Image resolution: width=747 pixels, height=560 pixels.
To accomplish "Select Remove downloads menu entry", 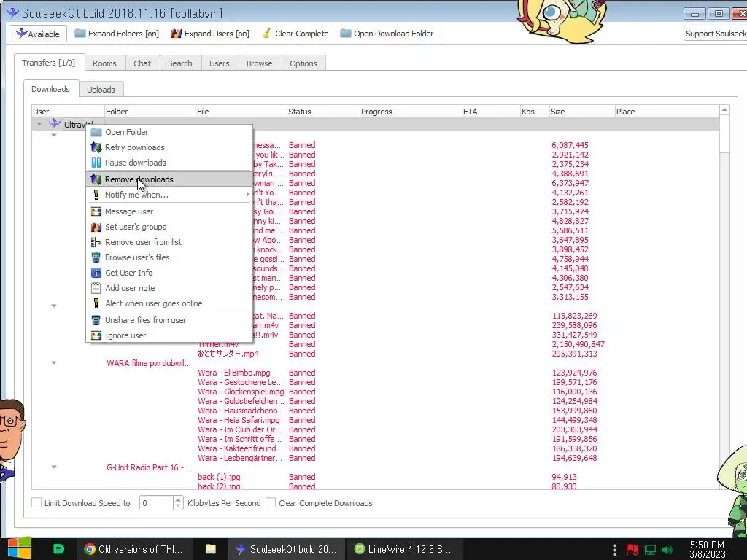I will coord(169,179).
